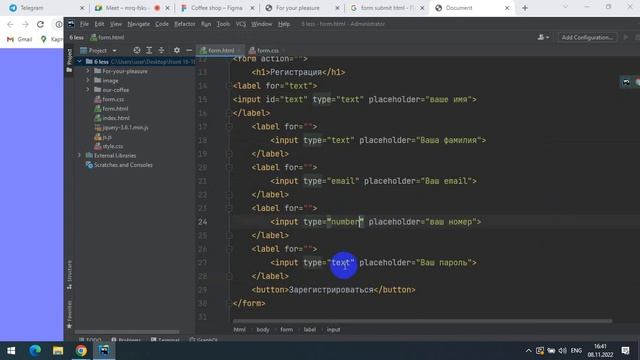
Task: Expand External Libraries node
Action: point(80,156)
